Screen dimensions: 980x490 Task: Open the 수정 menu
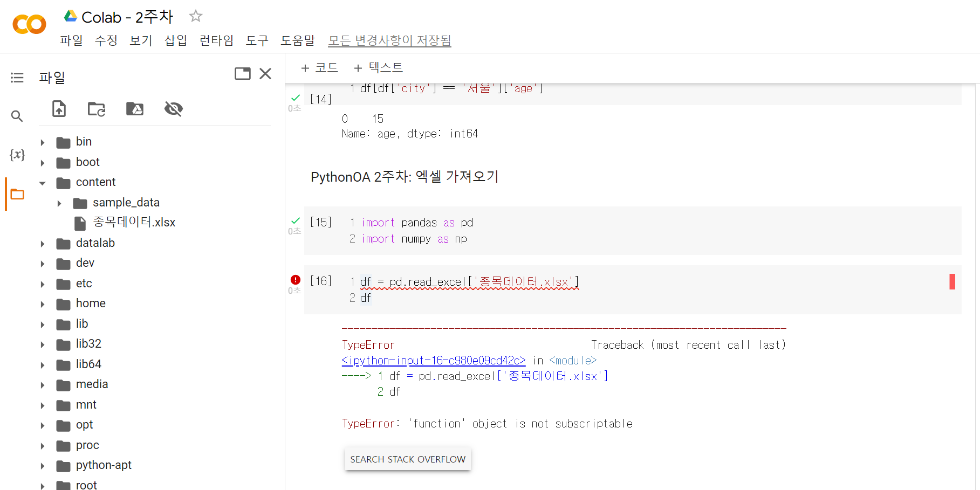(106, 40)
